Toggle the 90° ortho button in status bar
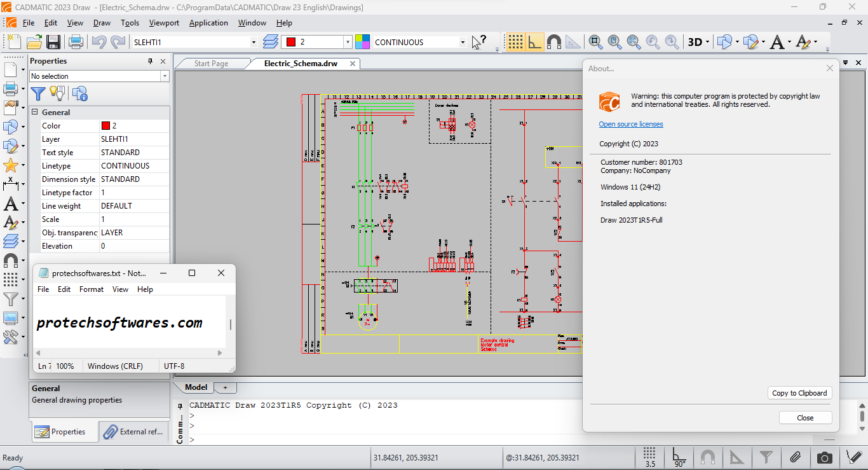Image resolution: width=868 pixels, height=470 pixels. (x=679, y=457)
